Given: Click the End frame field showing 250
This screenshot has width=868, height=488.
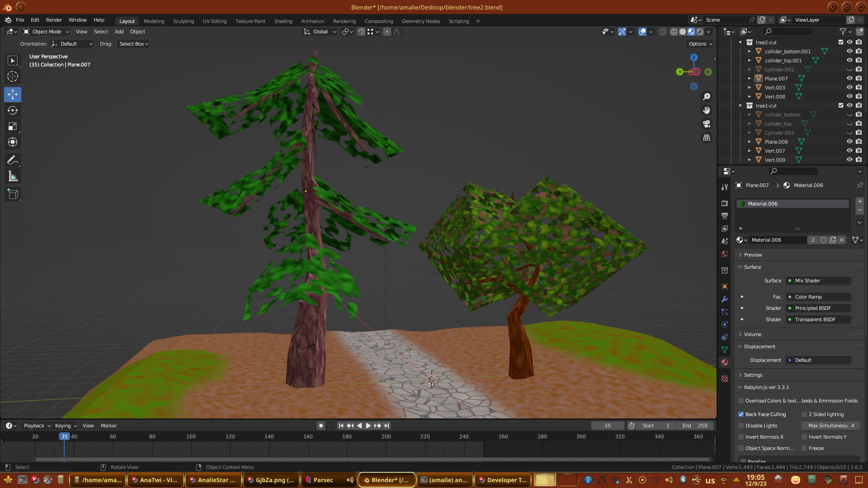Looking at the screenshot, I should 695,426.
